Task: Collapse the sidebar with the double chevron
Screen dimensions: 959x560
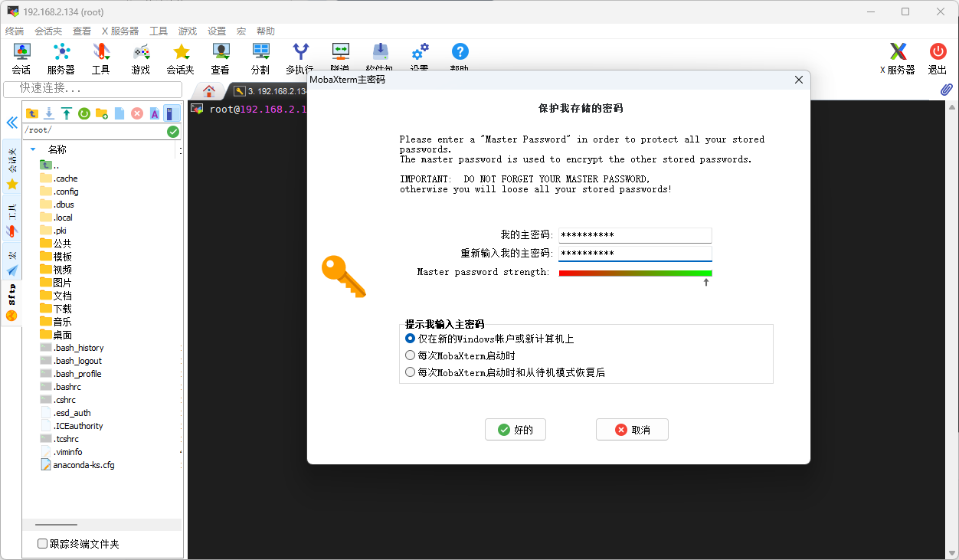Action: click(x=11, y=123)
